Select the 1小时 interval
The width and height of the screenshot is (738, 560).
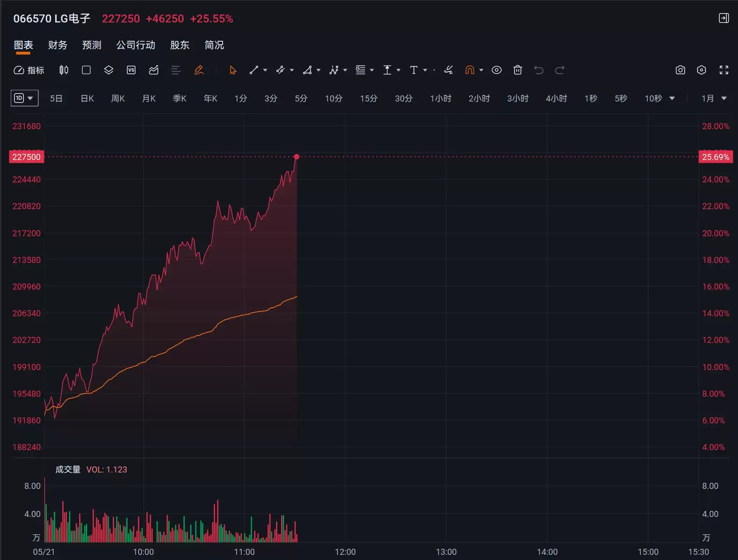(x=441, y=98)
